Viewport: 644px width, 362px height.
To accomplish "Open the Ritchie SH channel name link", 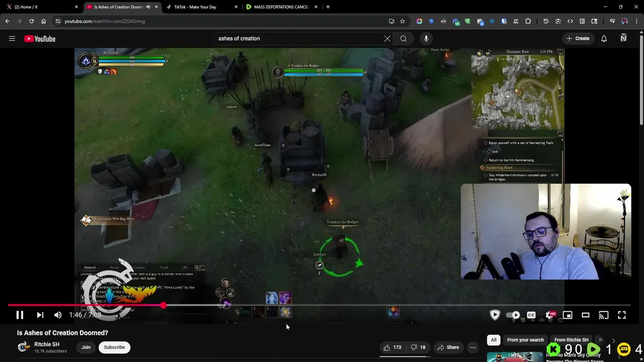I will coord(47,344).
